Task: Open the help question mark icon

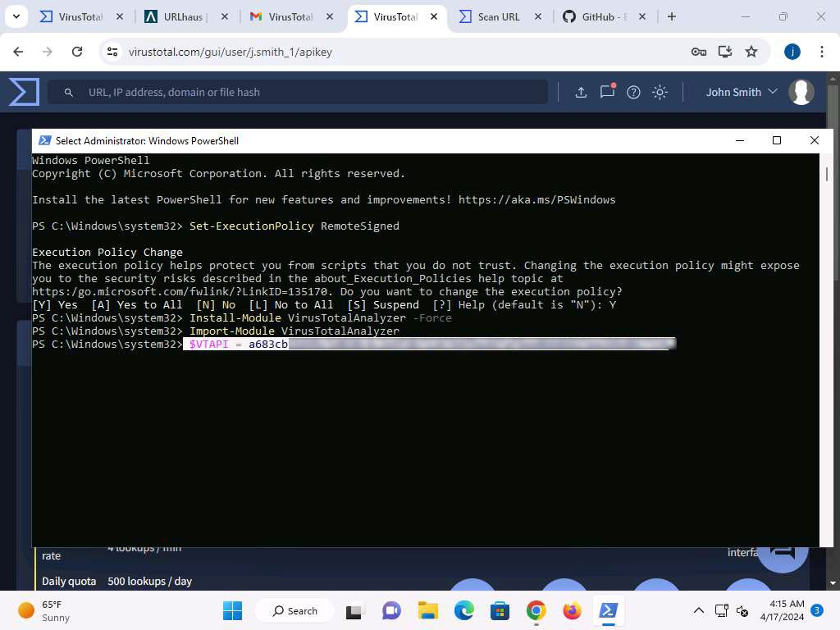Action: pos(633,92)
